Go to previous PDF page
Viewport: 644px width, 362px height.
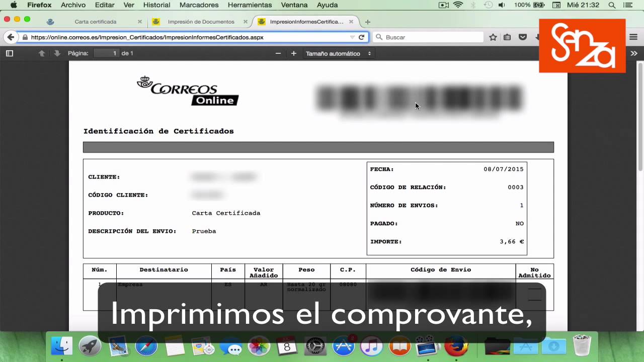pyautogui.click(x=42, y=53)
